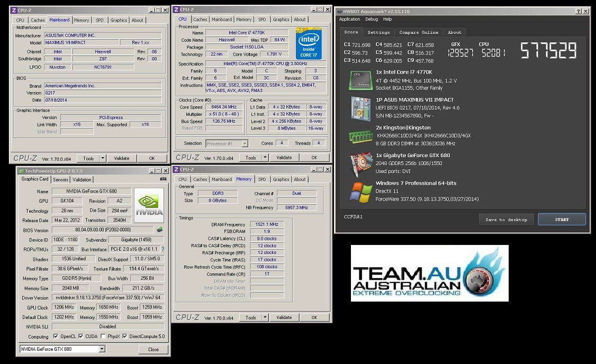596x364 pixels.
Task: Click the GPU-Z title bar icon
Action: (21, 170)
